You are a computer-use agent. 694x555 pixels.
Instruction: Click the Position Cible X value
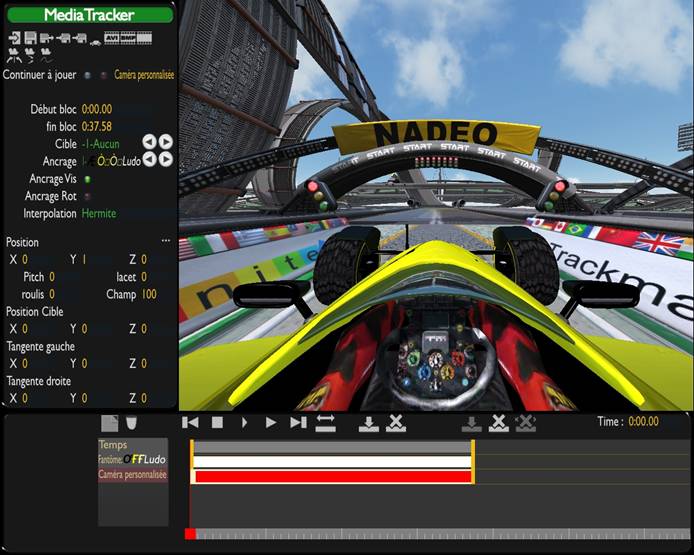point(25,329)
